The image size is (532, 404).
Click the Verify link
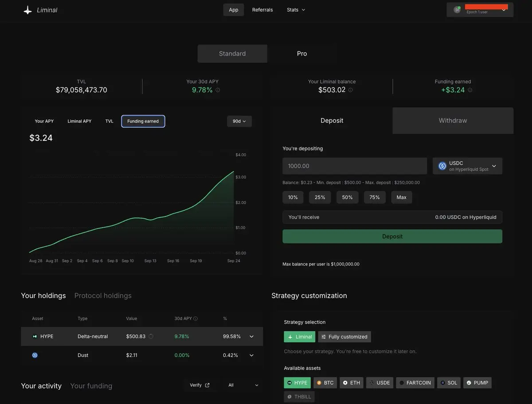pos(200,385)
